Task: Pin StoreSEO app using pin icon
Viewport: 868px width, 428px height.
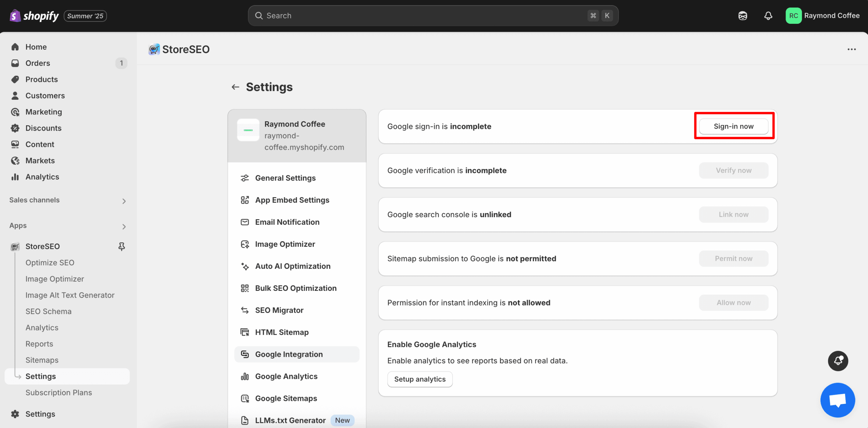Action: pyautogui.click(x=121, y=246)
